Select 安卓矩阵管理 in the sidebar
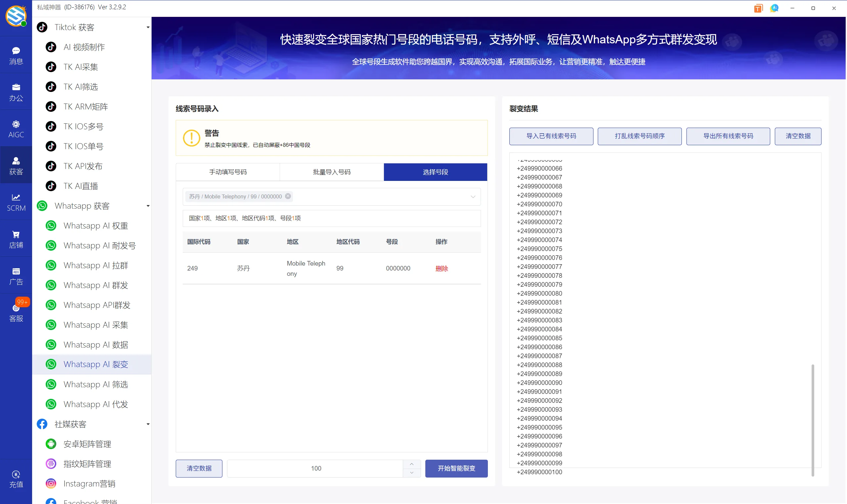 pyautogui.click(x=87, y=443)
